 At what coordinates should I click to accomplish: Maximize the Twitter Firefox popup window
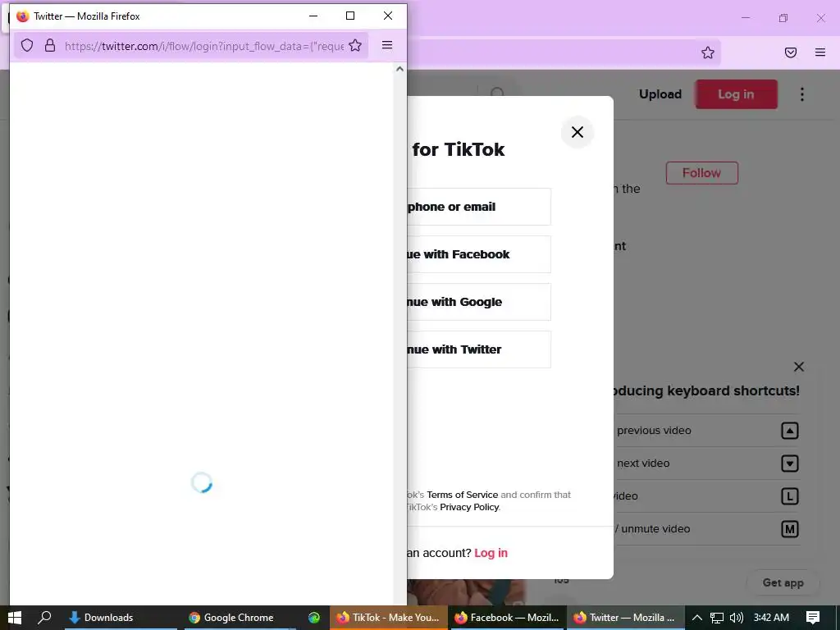(x=350, y=16)
